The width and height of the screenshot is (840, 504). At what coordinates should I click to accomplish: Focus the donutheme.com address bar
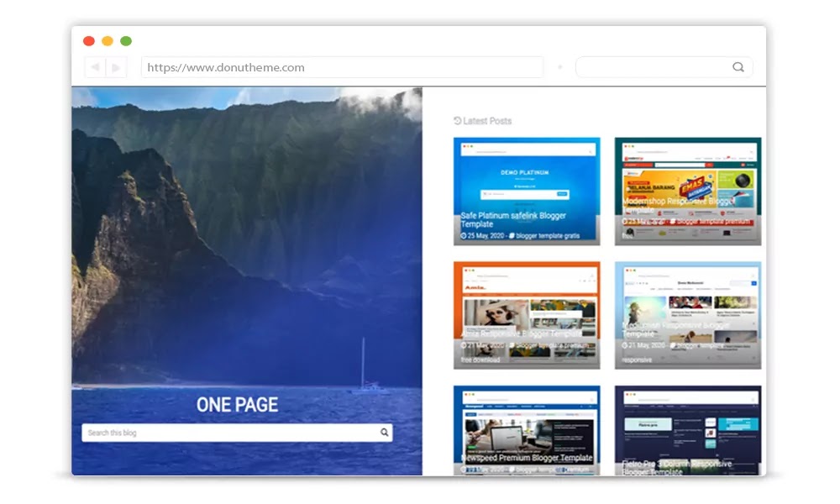pos(343,67)
